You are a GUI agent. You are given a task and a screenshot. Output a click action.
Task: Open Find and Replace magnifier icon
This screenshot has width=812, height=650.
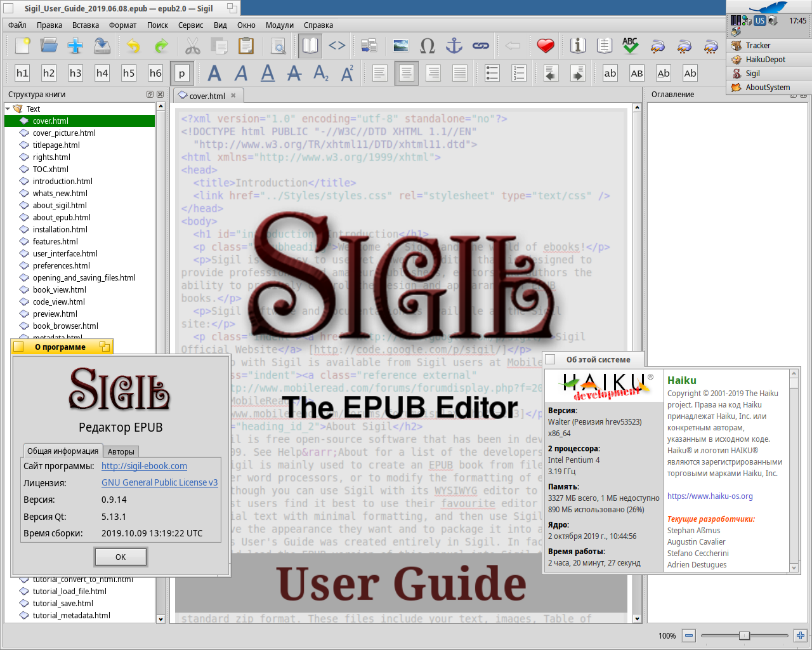[278, 46]
